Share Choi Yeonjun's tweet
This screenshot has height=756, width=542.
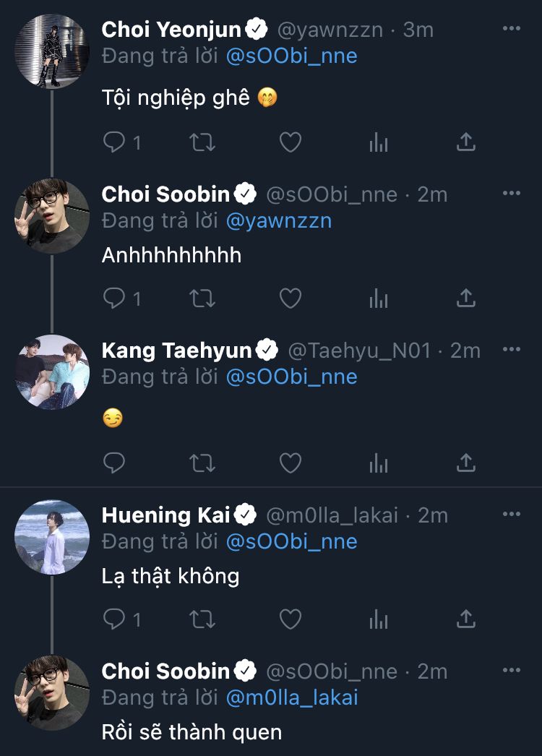[466, 142]
